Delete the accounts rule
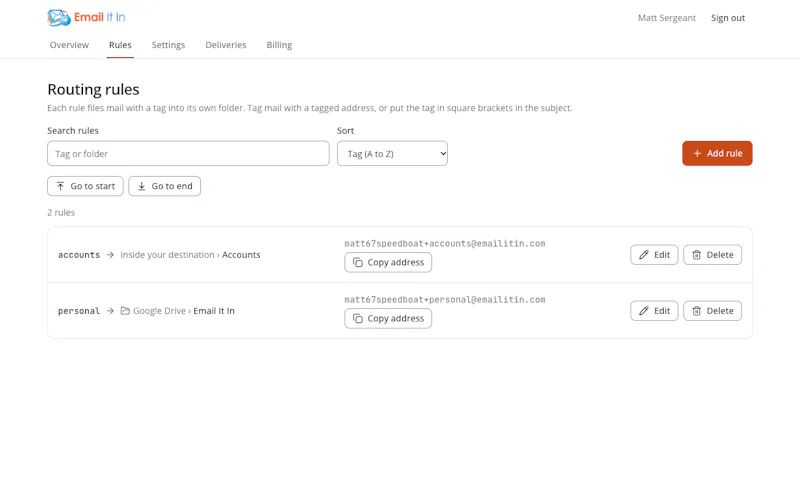The width and height of the screenshot is (800, 479). coord(712,255)
